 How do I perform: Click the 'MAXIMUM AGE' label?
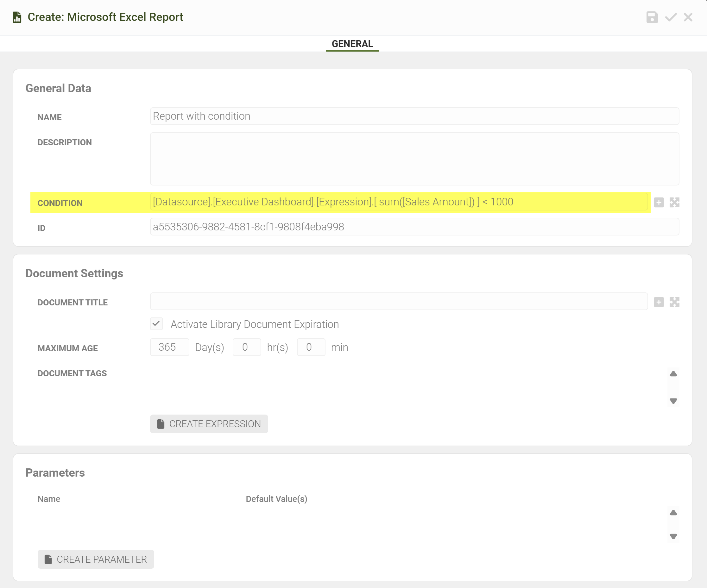68,348
